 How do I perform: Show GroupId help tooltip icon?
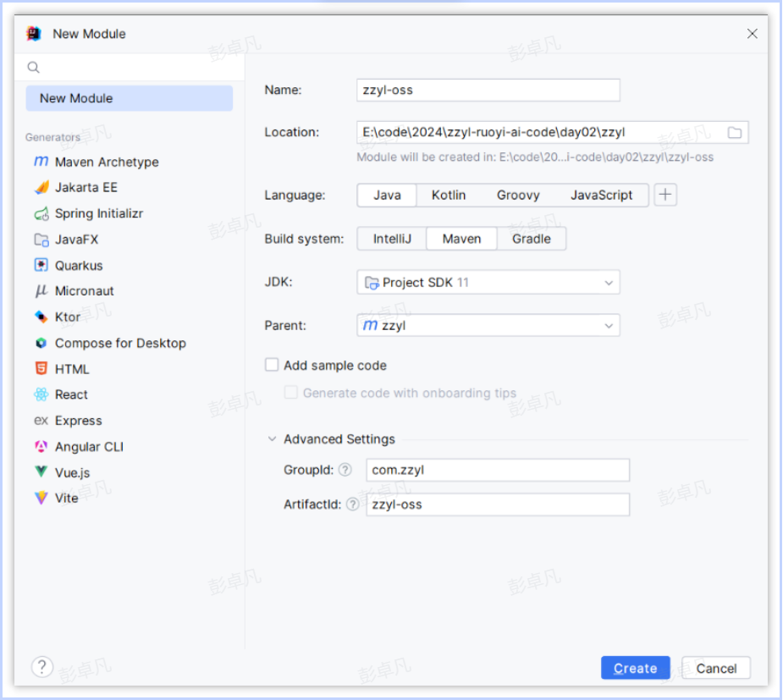point(345,470)
